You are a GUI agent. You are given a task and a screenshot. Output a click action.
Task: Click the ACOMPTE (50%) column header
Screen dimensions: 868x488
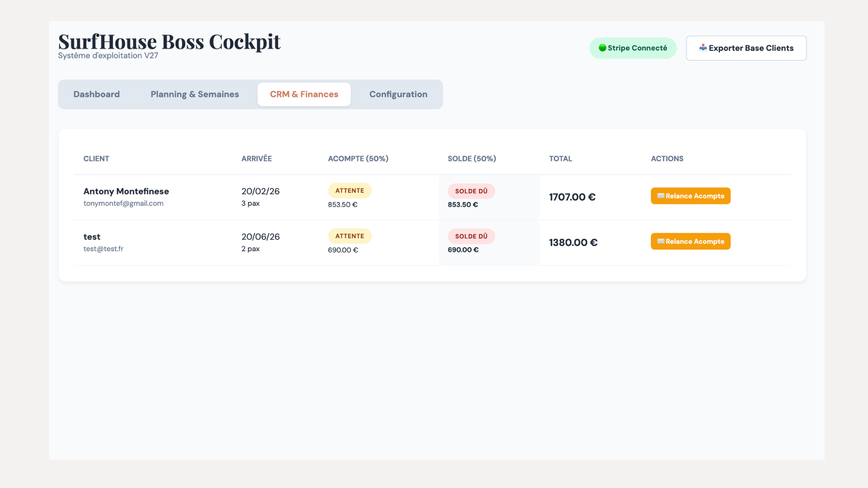pos(358,159)
